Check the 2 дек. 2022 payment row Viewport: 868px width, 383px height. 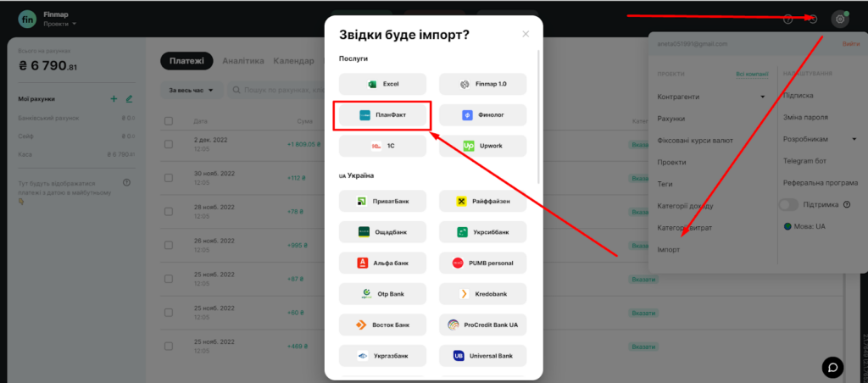[x=169, y=144]
